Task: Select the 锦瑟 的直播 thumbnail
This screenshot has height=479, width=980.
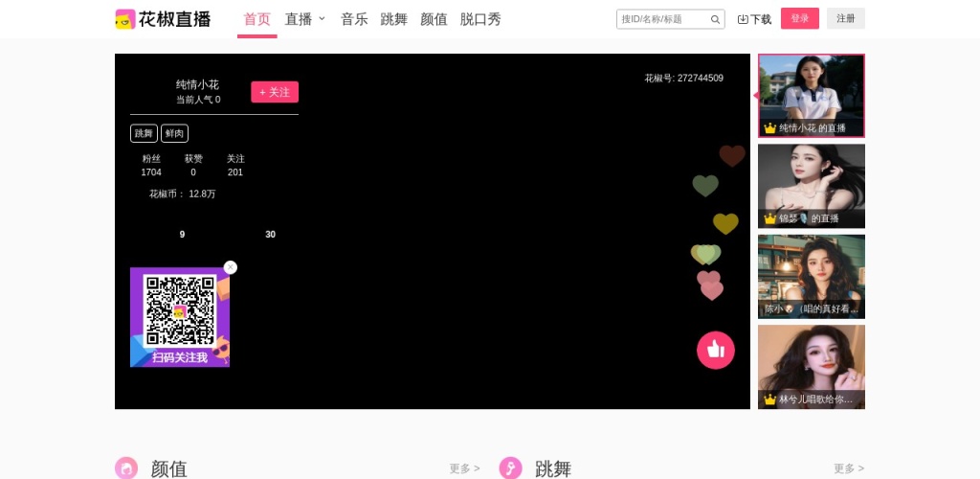Action: pyautogui.click(x=812, y=187)
